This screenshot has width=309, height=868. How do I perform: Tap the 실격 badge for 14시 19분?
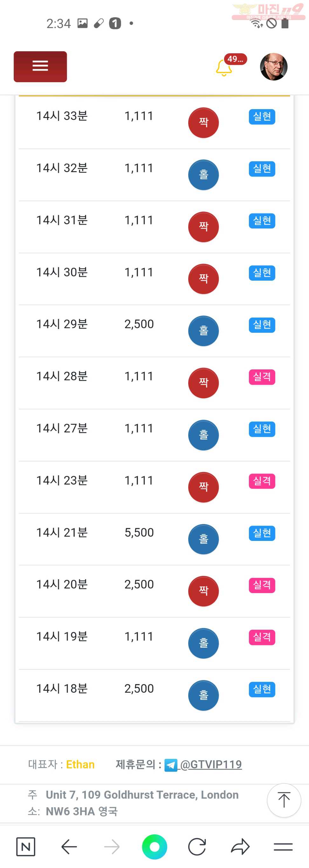click(x=262, y=637)
